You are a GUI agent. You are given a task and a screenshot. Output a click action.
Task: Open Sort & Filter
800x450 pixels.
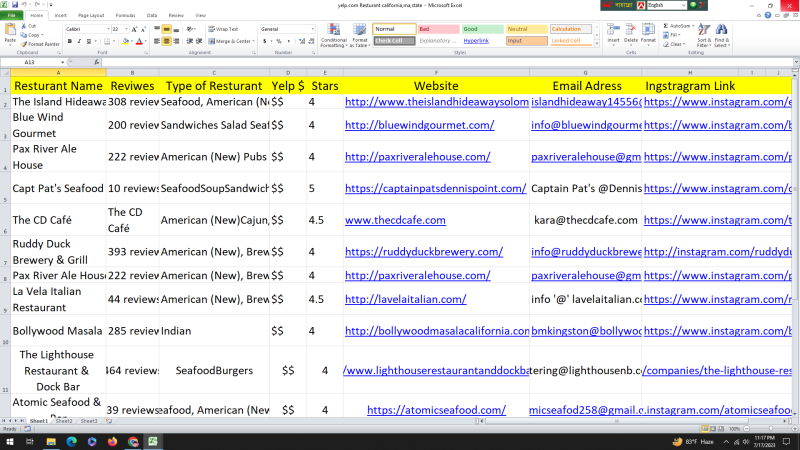click(704, 35)
